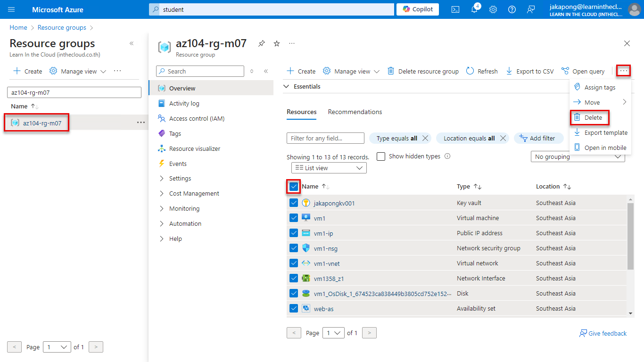This screenshot has height=362, width=644.
Task: Uncheck the jakapongkv001 row
Action: pyautogui.click(x=294, y=203)
